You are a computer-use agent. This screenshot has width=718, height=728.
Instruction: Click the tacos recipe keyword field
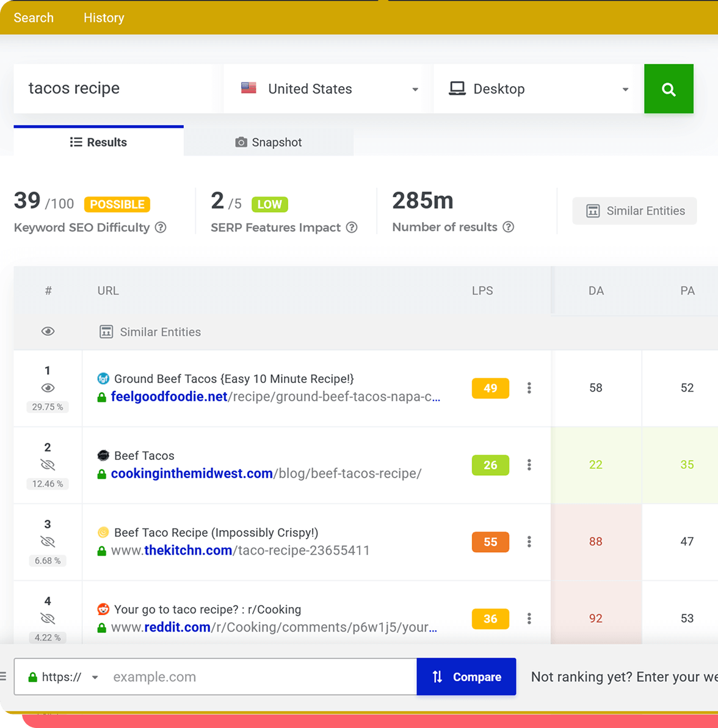pos(114,88)
